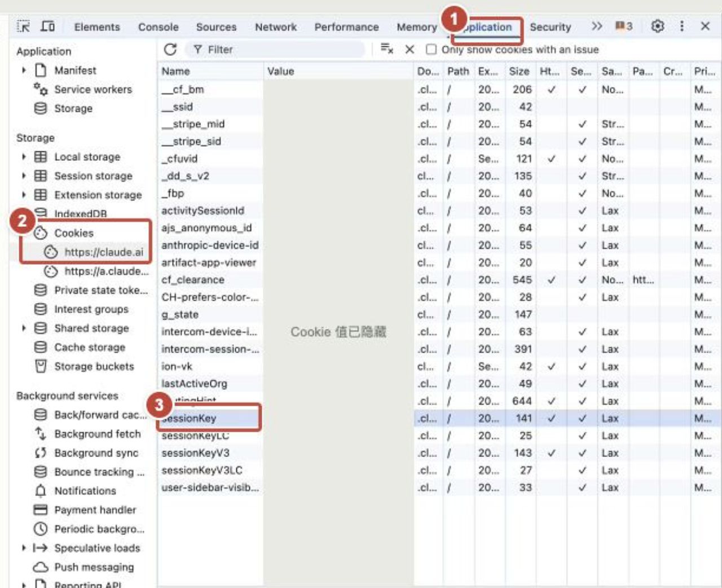
Task: Expand the Extension storage arrow
Action: [24, 195]
